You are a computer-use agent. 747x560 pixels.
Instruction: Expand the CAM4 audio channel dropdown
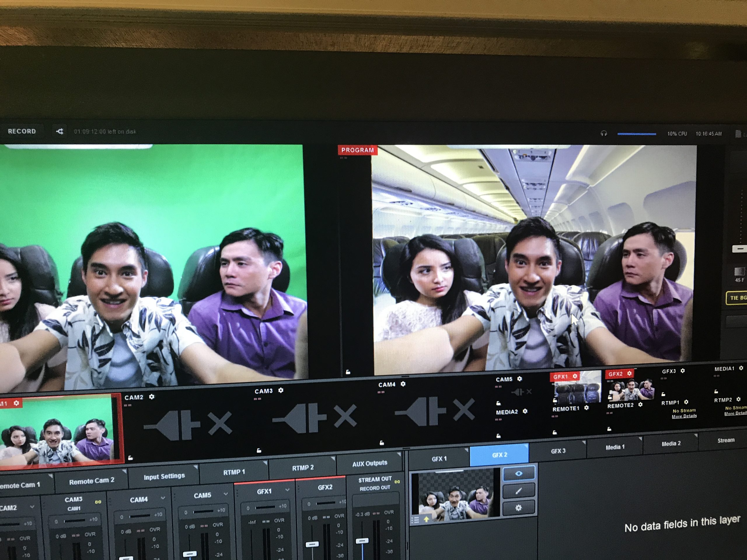click(163, 498)
